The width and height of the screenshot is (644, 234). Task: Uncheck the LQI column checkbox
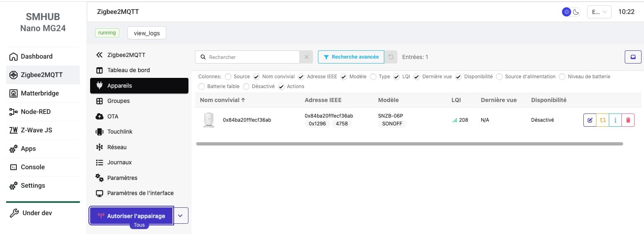click(396, 77)
